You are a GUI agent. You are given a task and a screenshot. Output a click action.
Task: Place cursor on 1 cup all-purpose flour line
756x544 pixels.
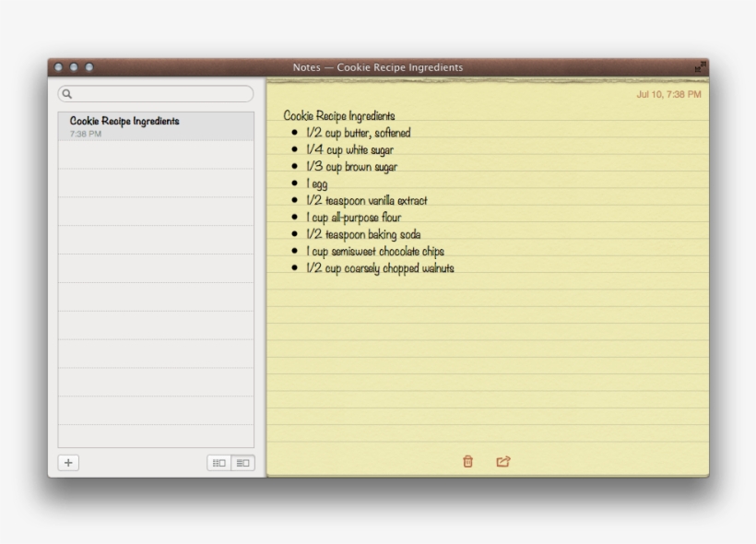click(351, 217)
